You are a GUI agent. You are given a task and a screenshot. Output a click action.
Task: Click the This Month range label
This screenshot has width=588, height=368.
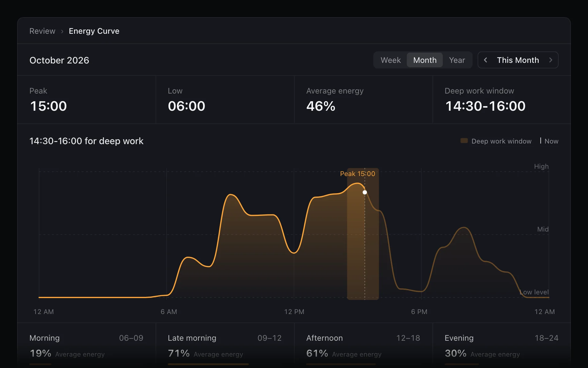tap(518, 60)
